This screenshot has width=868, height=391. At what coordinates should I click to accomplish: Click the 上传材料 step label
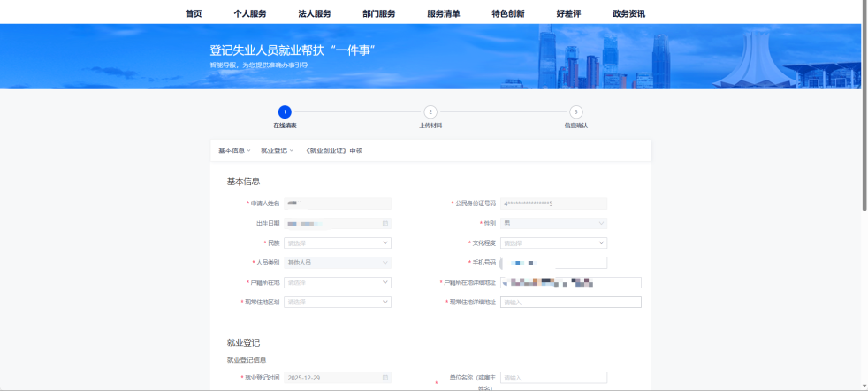pos(430,126)
